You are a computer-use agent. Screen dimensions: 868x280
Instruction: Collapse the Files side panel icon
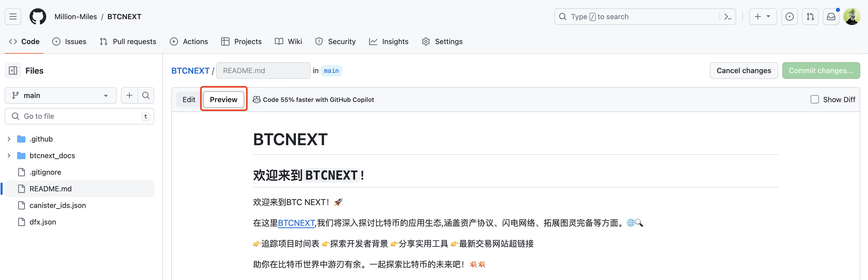pos(13,71)
